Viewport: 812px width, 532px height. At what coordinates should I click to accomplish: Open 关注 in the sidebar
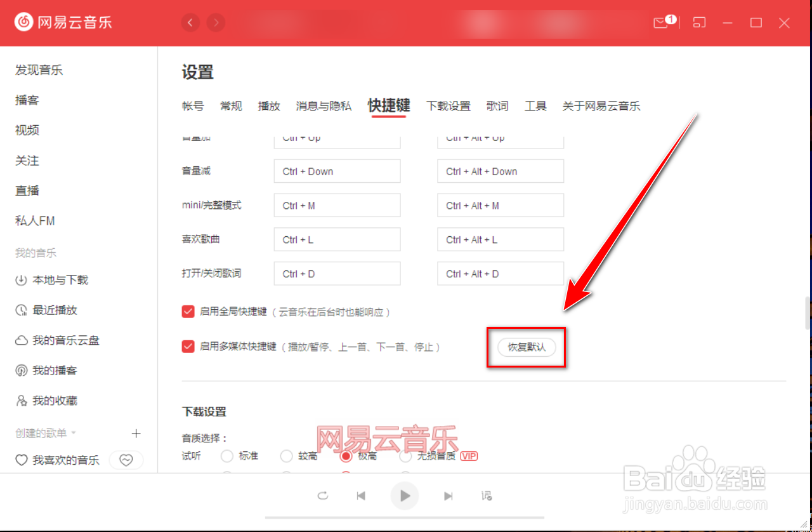(x=27, y=161)
